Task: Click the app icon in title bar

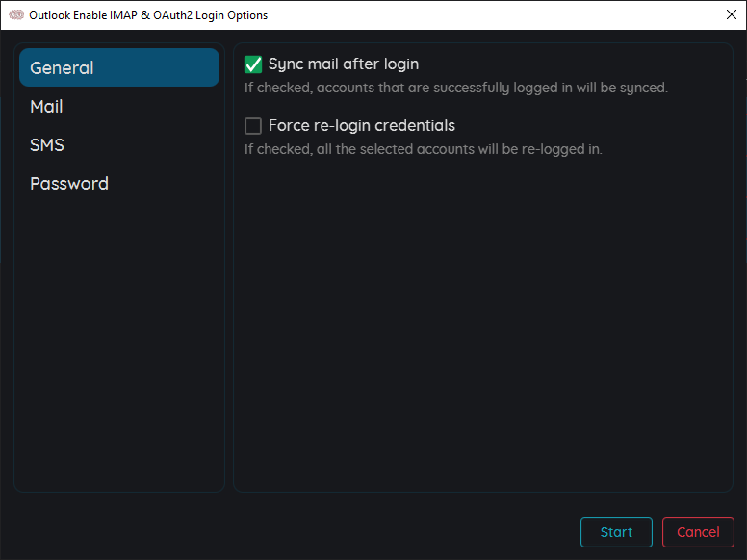Action: tap(16, 14)
